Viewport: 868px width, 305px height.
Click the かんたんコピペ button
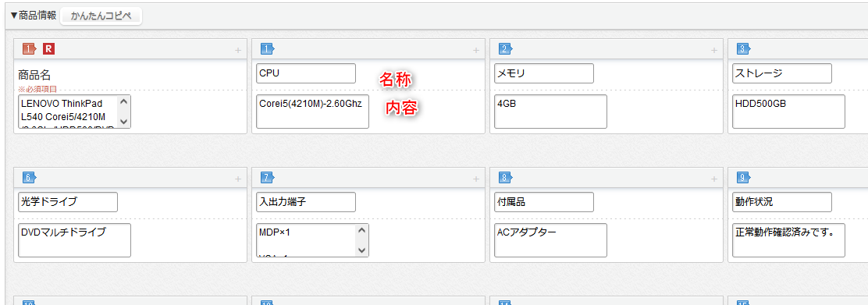[101, 16]
